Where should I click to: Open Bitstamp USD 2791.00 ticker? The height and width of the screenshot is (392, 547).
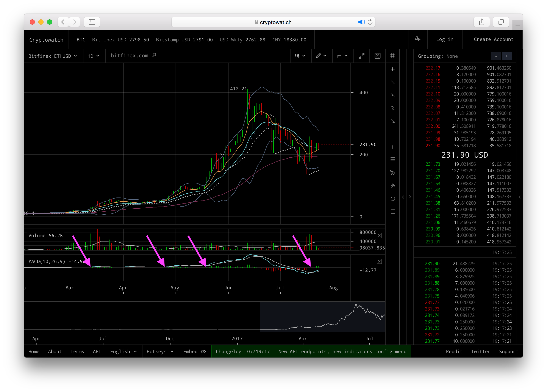click(x=184, y=39)
